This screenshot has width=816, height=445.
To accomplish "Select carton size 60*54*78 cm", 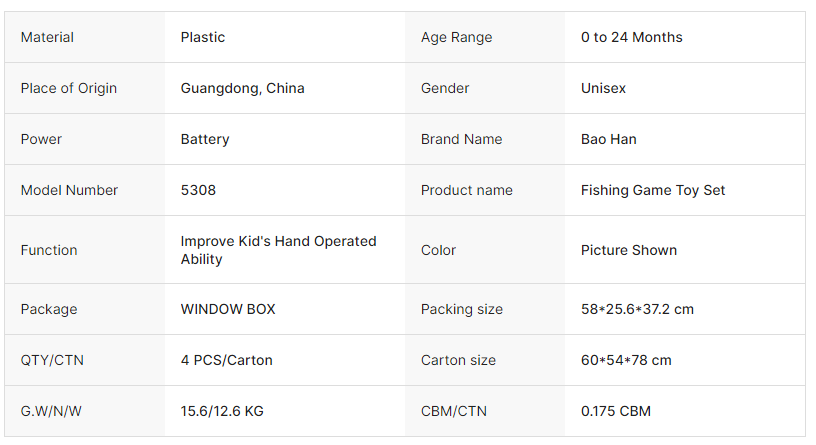I will tap(626, 360).
